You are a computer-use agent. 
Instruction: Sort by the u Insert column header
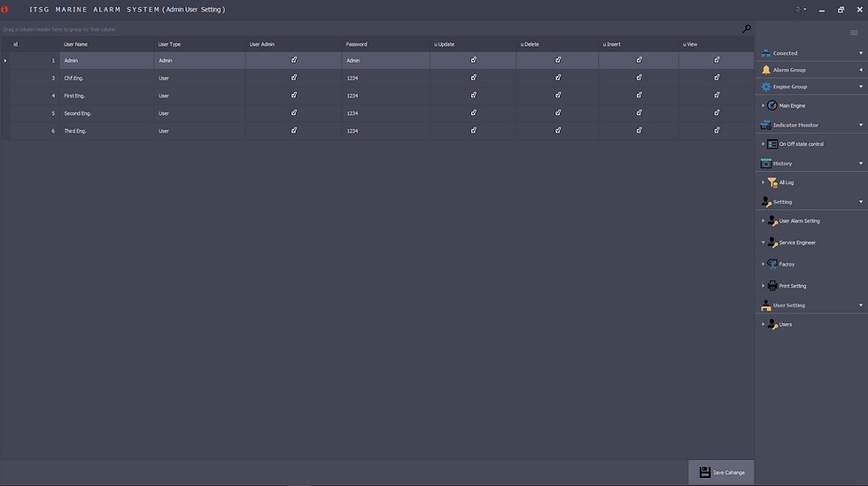tap(639, 44)
